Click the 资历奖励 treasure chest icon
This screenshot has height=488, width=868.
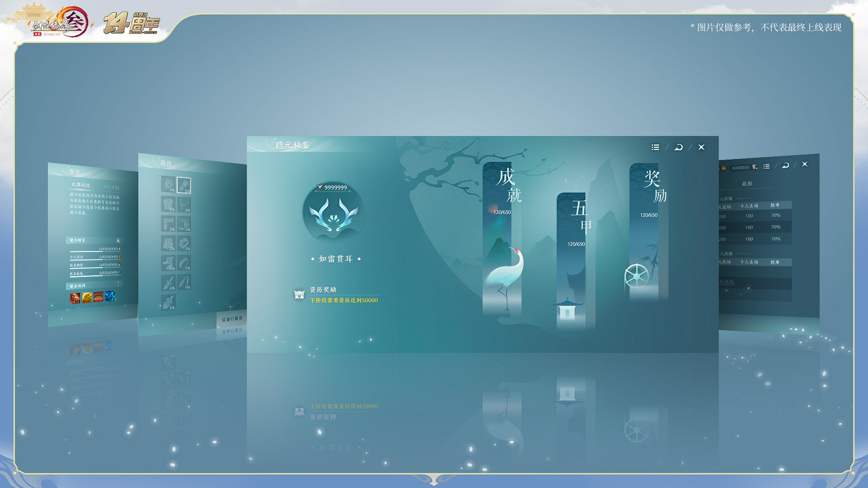coord(299,295)
